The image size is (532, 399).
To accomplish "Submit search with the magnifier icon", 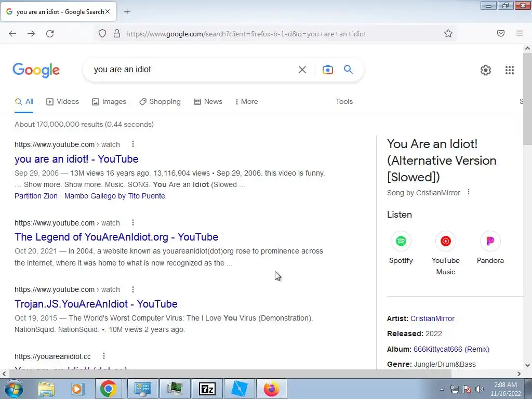I will [348, 70].
